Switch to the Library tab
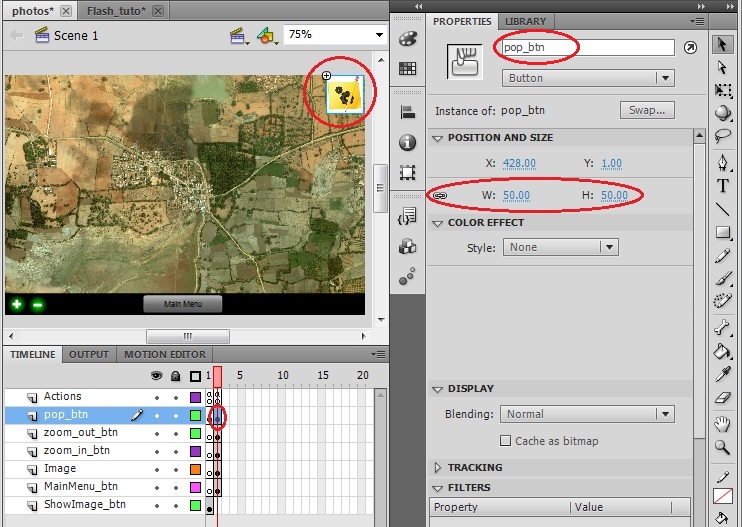The image size is (742, 527). coord(525,22)
